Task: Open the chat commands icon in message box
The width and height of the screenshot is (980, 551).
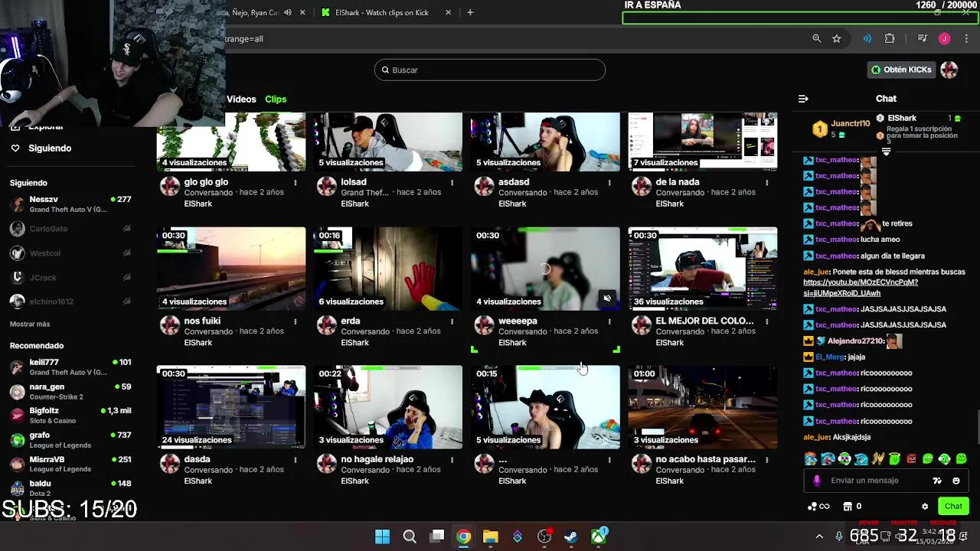Action: (937, 481)
